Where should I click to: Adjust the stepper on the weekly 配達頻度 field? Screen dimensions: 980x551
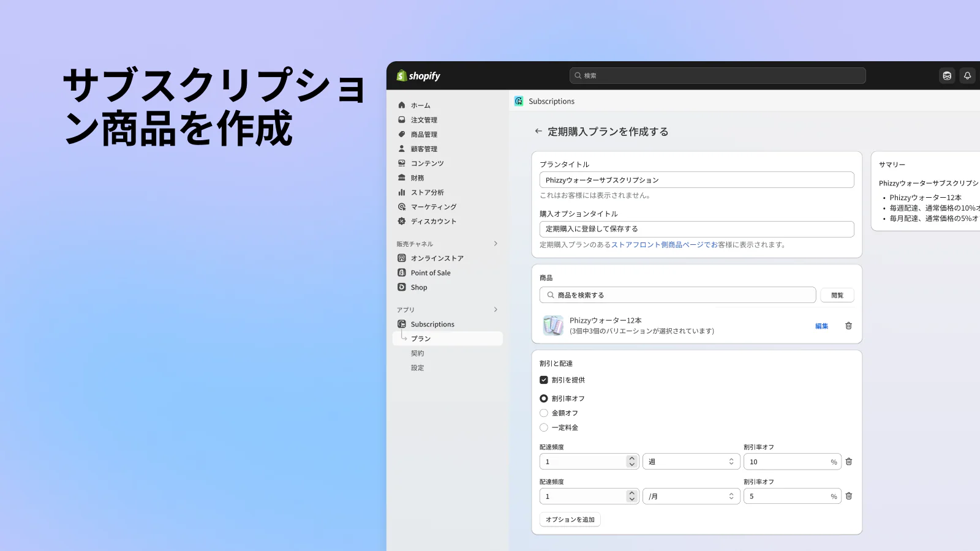point(632,462)
